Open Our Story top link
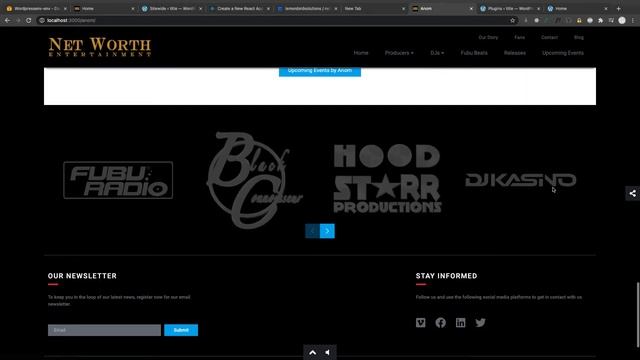 coord(488,38)
